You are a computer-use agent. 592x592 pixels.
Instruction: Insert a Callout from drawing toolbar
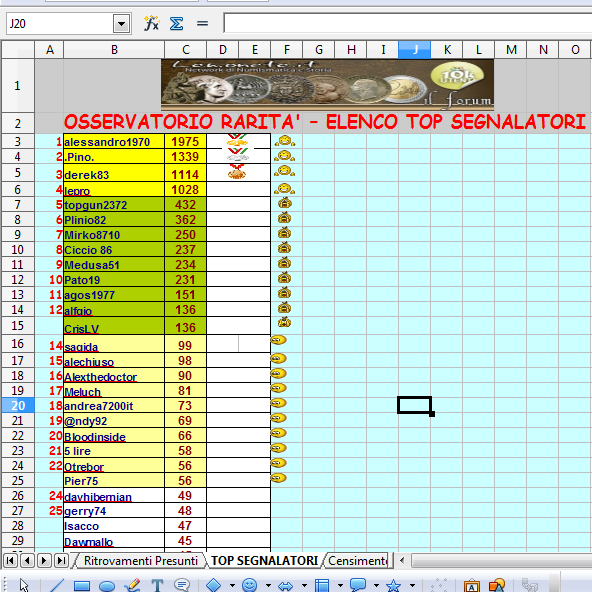tap(182, 585)
